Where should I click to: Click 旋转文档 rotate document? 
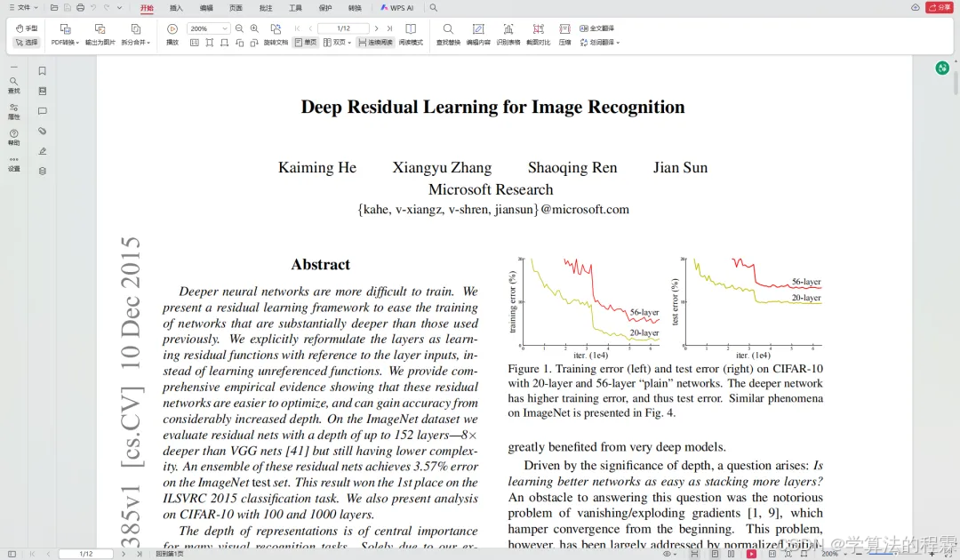(x=276, y=35)
